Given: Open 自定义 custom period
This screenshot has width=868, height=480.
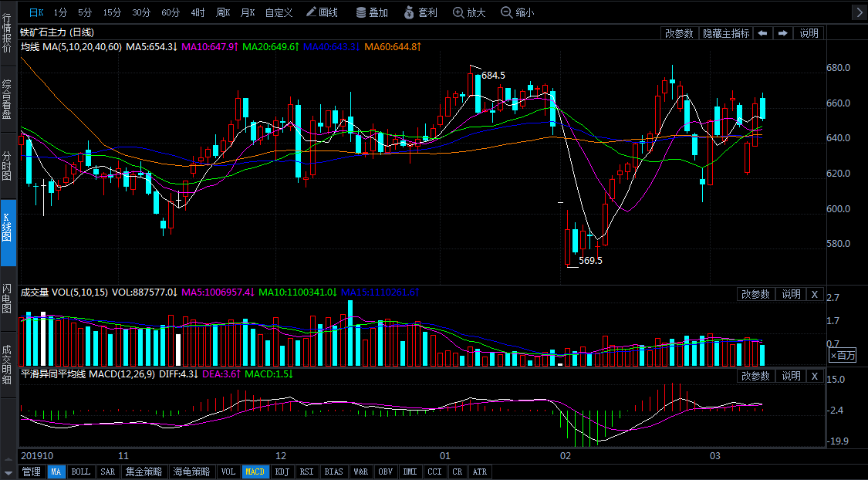Looking at the screenshot, I should [x=279, y=12].
